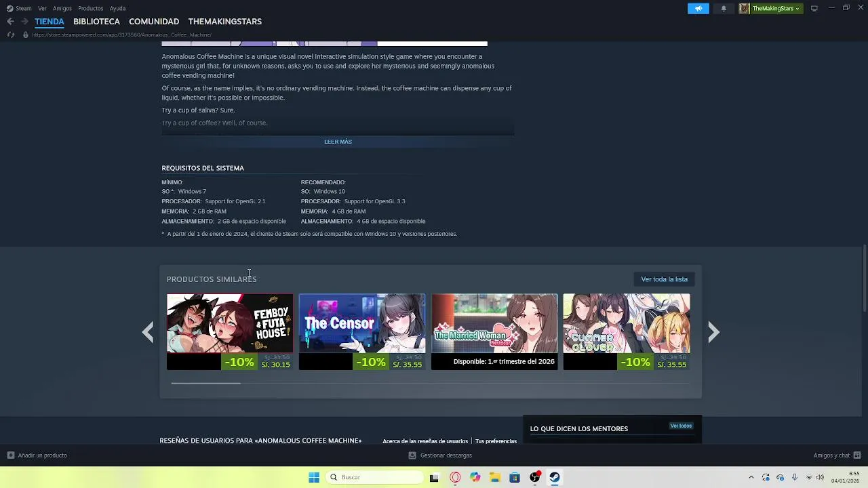
Task: Click the LO QUE DICEN LOS MENTORES heading
Action: (x=579, y=428)
